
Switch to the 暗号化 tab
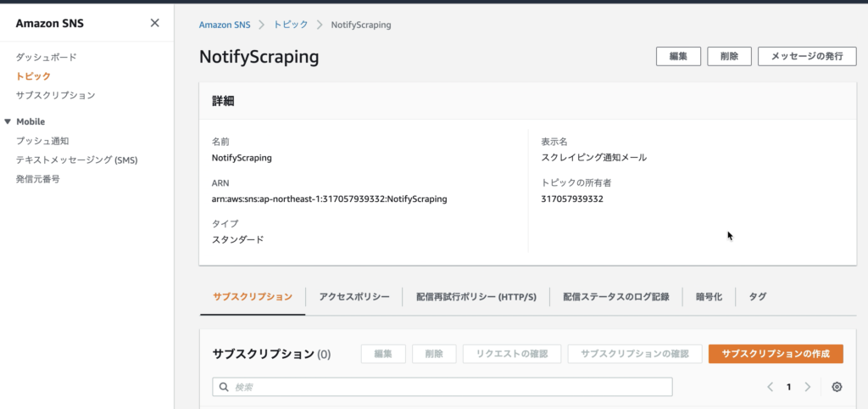709,297
